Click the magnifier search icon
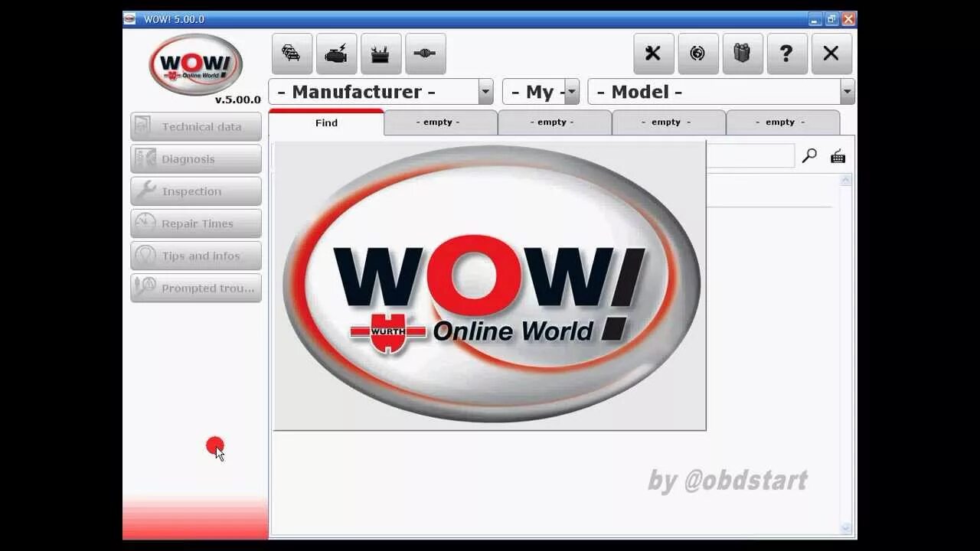The image size is (980, 551). [809, 156]
